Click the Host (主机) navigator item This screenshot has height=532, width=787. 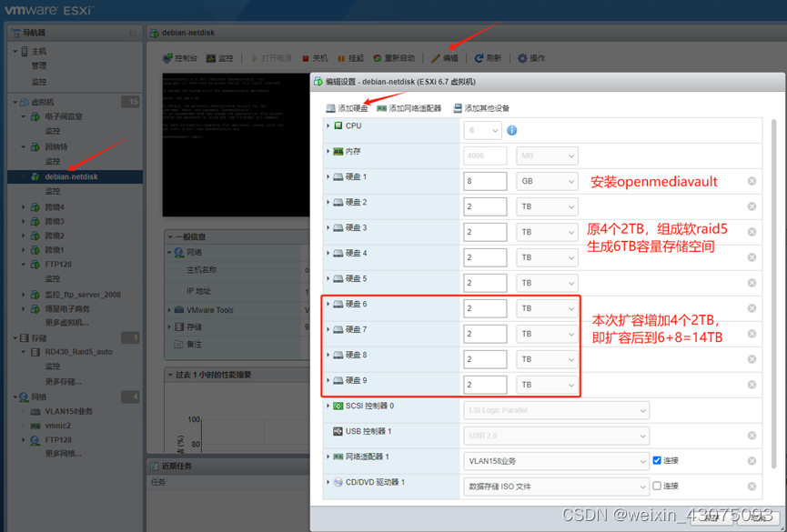(x=38, y=51)
